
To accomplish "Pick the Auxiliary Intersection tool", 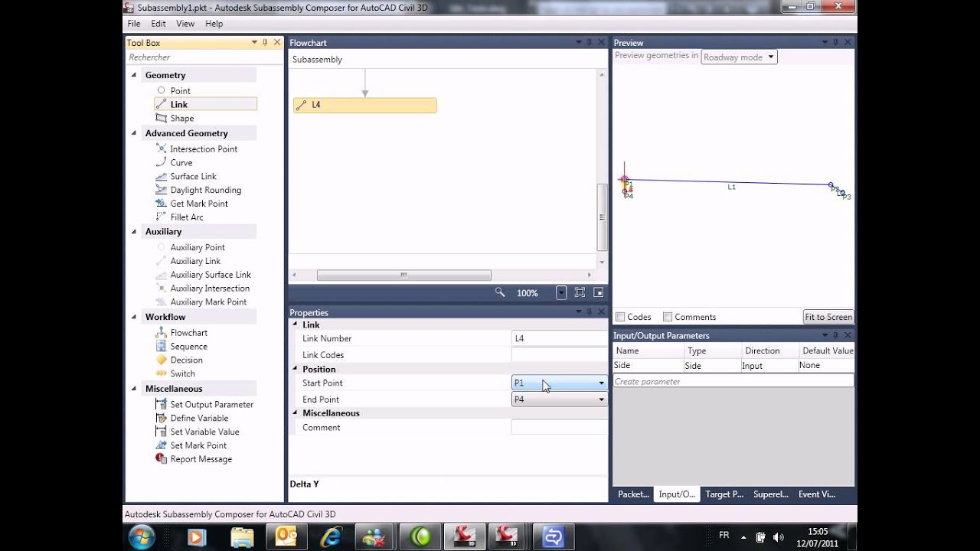I will click(x=210, y=289).
